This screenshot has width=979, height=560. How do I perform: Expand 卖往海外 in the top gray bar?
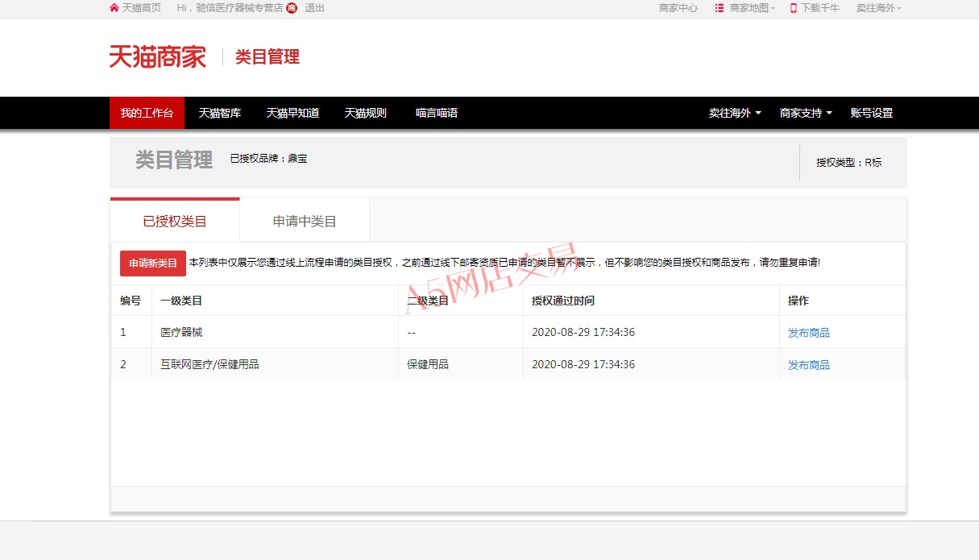[x=879, y=8]
